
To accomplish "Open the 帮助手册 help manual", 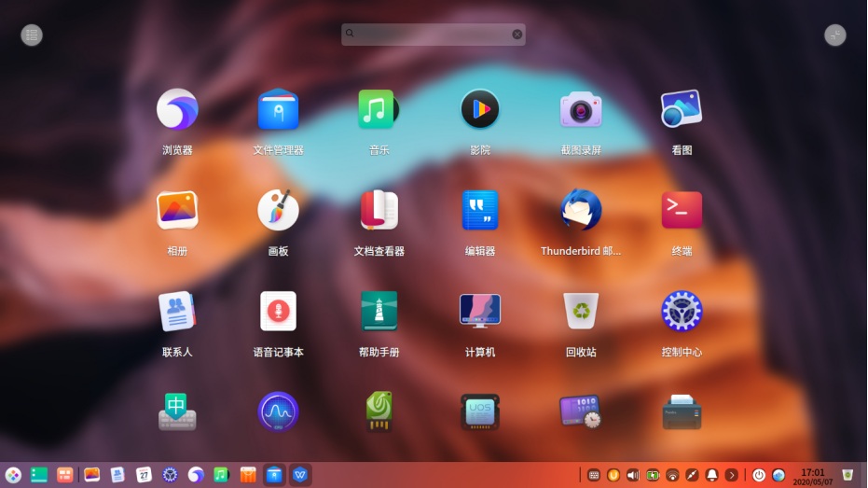I will point(379,312).
